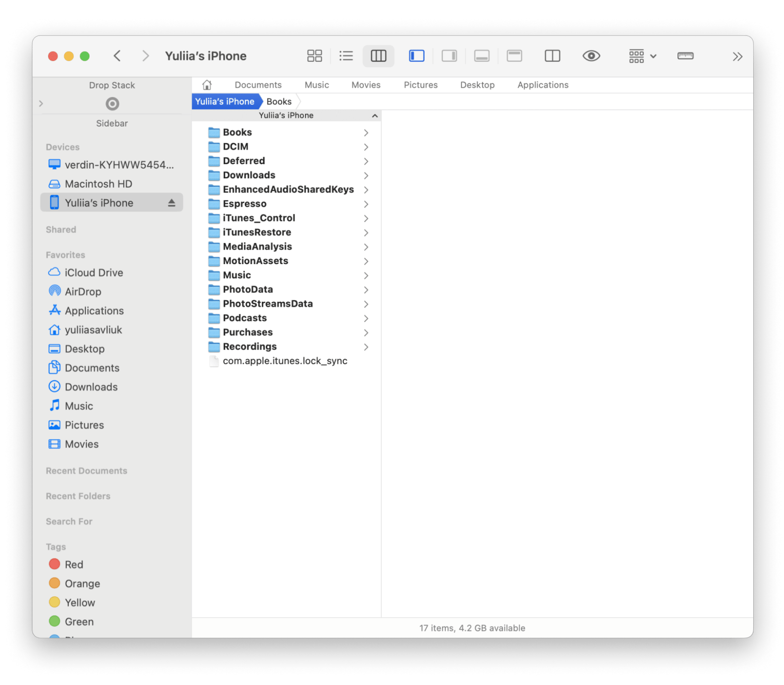Select the EnhancedAudioSharedKeys folder
Image resolution: width=784 pixels, height=685 pixels.
pos(286,190)
